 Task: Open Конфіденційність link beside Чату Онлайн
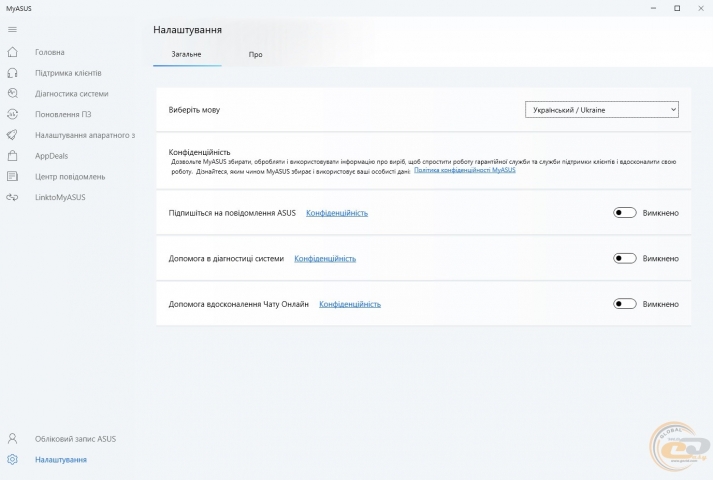click(350, 304)
